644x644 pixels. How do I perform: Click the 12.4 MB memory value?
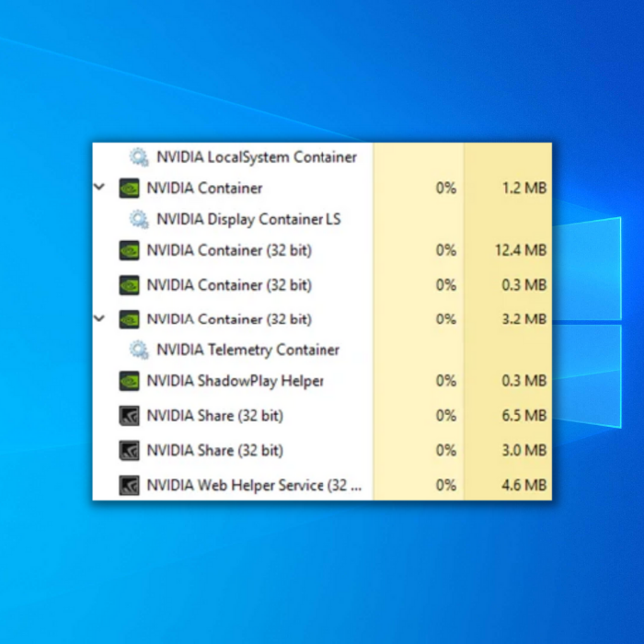521,250
